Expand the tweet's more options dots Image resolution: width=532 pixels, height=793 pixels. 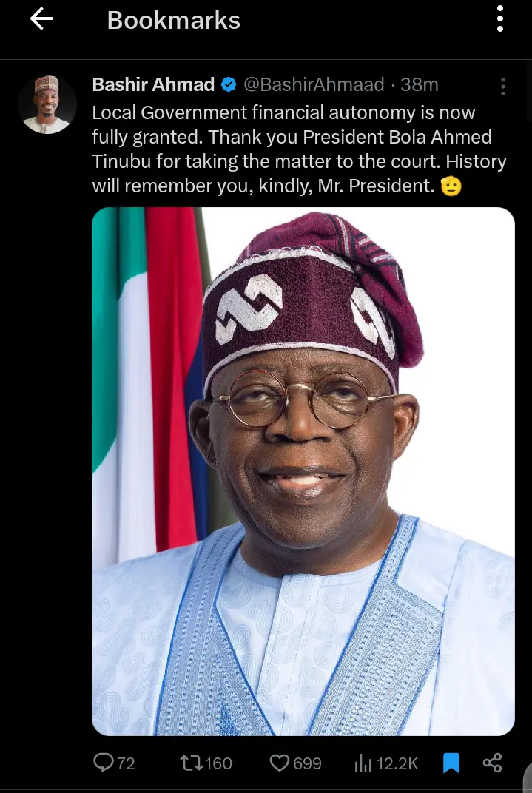point(502,87)
